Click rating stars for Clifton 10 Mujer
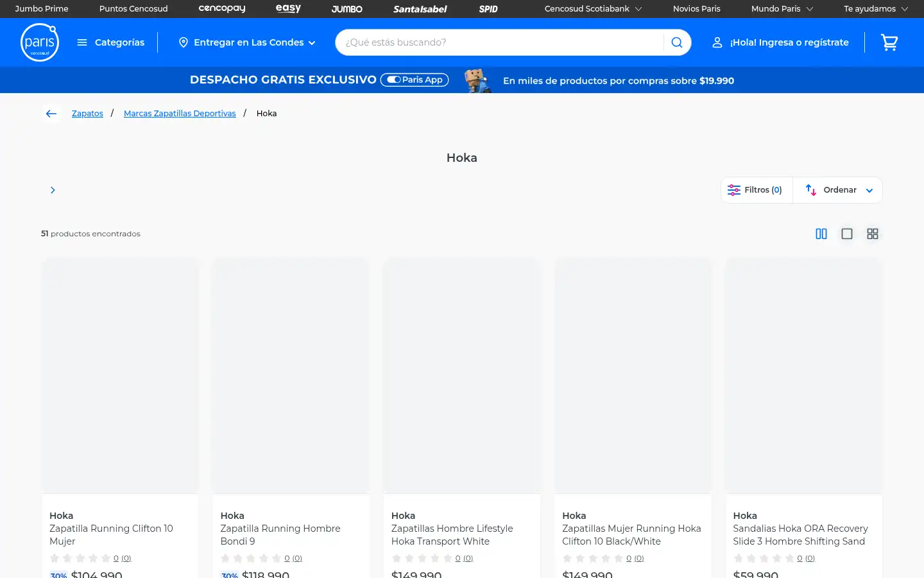 (x=80, y=558)
